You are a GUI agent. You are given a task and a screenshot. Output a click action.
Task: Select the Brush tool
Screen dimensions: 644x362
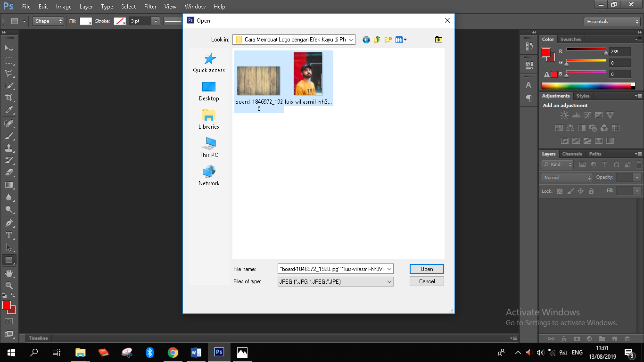pyautogui.click(x=9, y=136)
